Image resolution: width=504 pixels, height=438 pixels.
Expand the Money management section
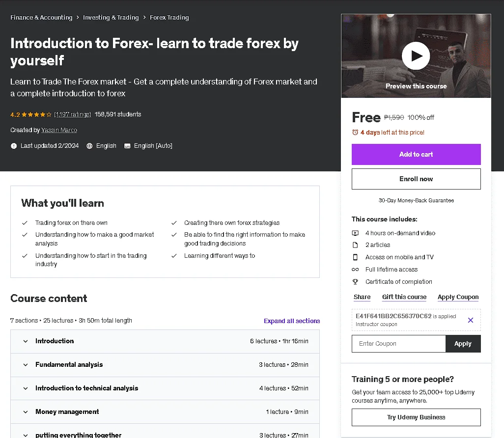(165, 411)
